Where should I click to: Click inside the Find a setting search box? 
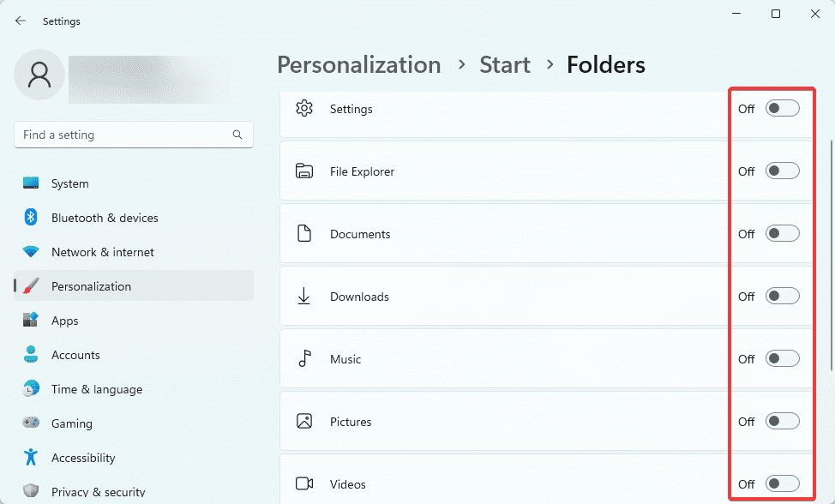tap(120, 135)
